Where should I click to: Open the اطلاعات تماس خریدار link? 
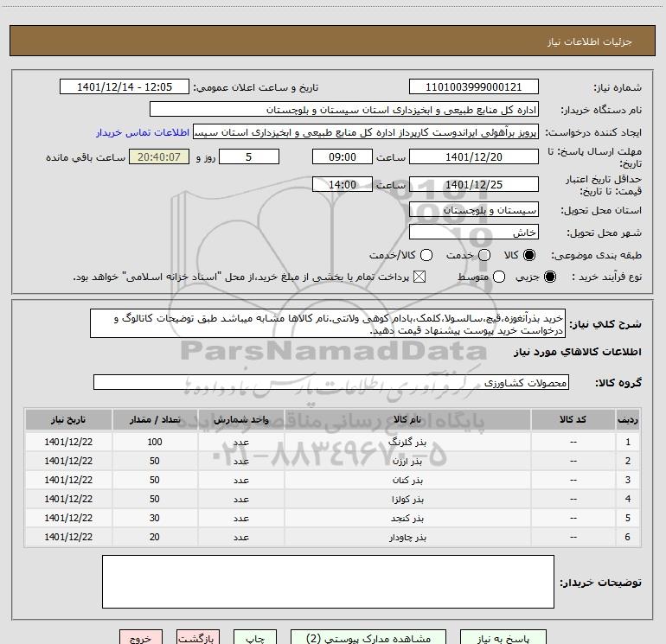143,132
